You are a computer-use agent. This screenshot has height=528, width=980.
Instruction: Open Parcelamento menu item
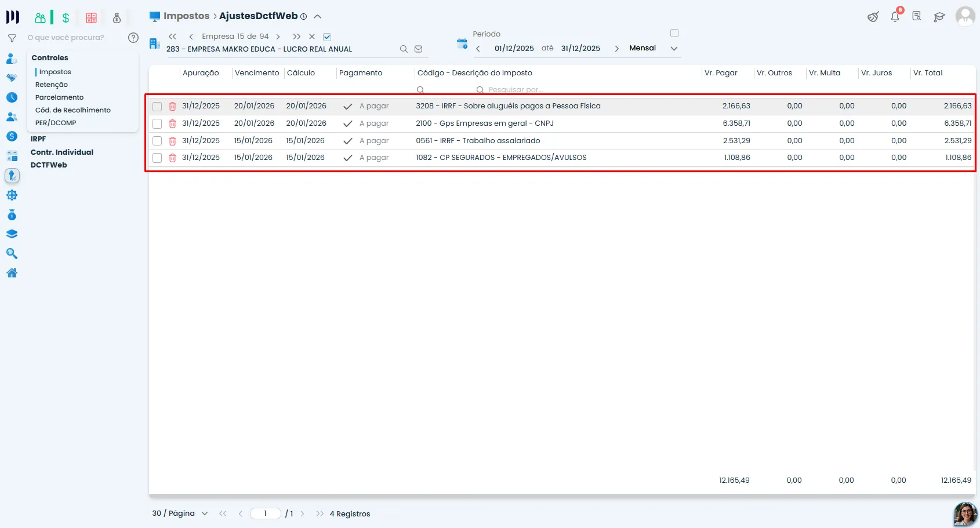[59, 97]
